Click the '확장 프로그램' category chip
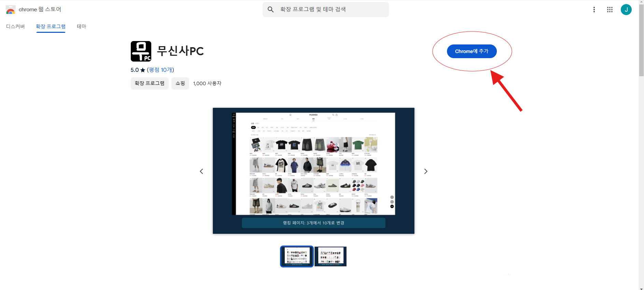 [x=150, y=83]
